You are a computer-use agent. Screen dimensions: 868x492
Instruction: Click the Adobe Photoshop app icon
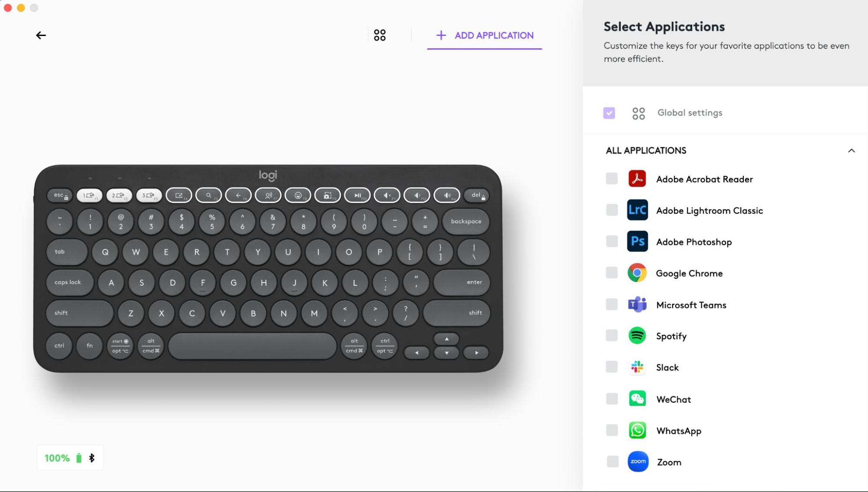[x=637, y=241]
